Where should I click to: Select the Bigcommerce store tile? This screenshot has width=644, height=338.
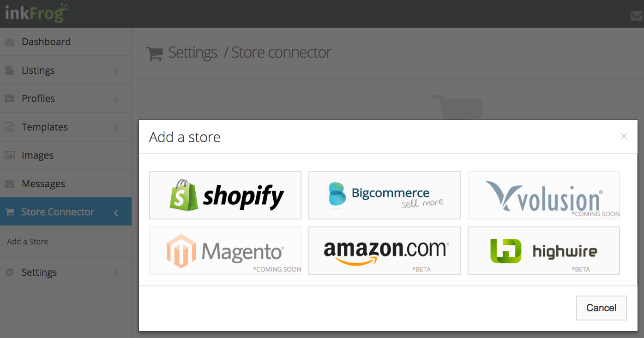click(x=384, y=195)
